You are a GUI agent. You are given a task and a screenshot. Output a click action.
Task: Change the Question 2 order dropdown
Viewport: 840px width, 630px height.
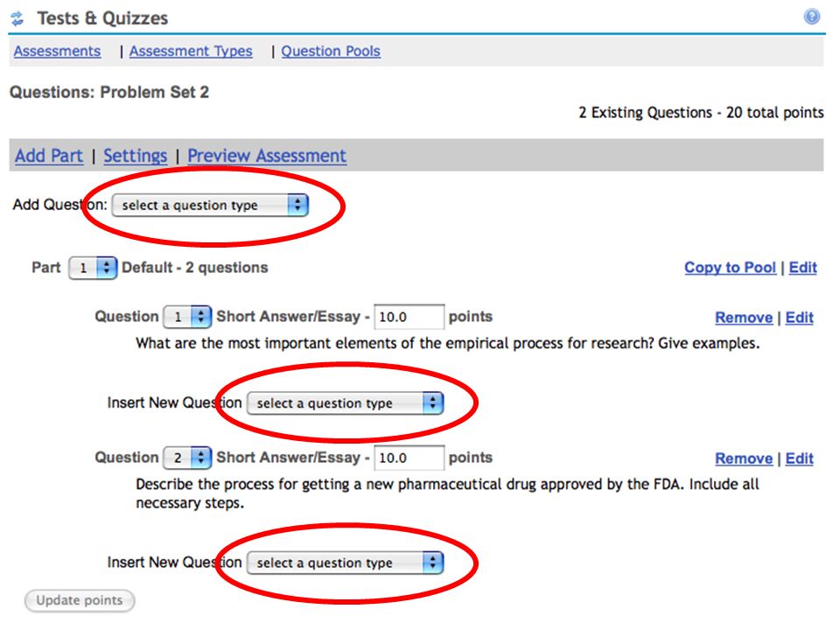tap(187, 458)
